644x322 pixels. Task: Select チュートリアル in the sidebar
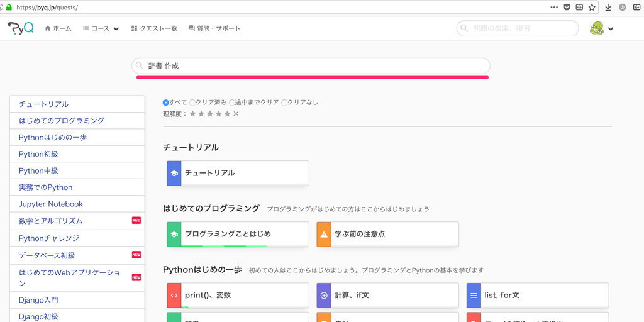point(77,104)
